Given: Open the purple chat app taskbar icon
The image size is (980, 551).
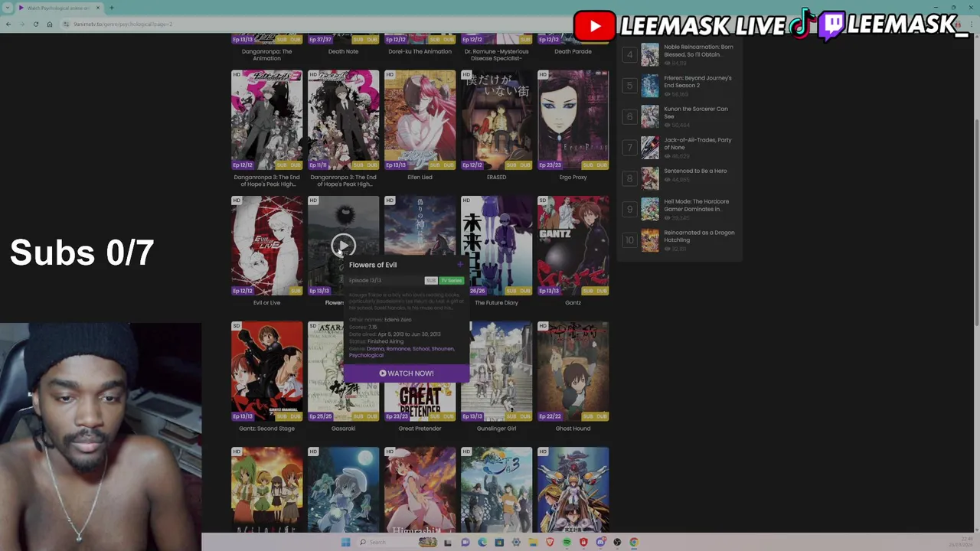Looking at the screenshot, I should coord(465,542).
